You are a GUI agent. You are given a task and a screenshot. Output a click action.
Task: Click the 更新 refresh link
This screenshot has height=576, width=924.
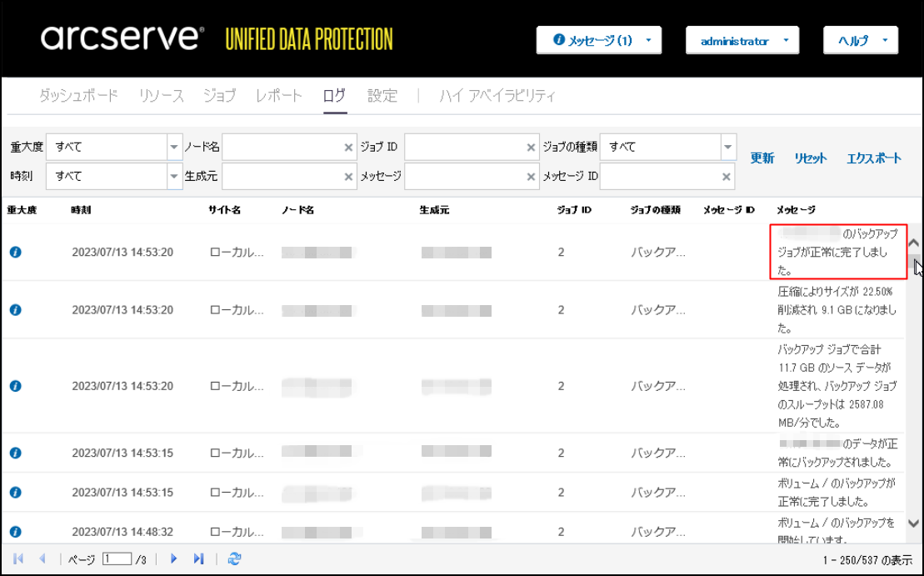[x=762, y=158]
